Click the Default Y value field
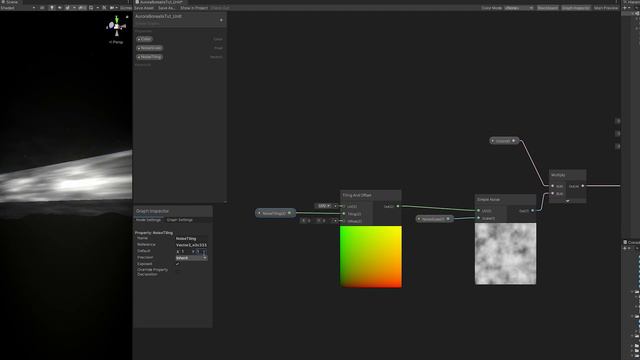The width and height of the screenshot is (640, 360). pyautogui.click(x=202, y=251)
